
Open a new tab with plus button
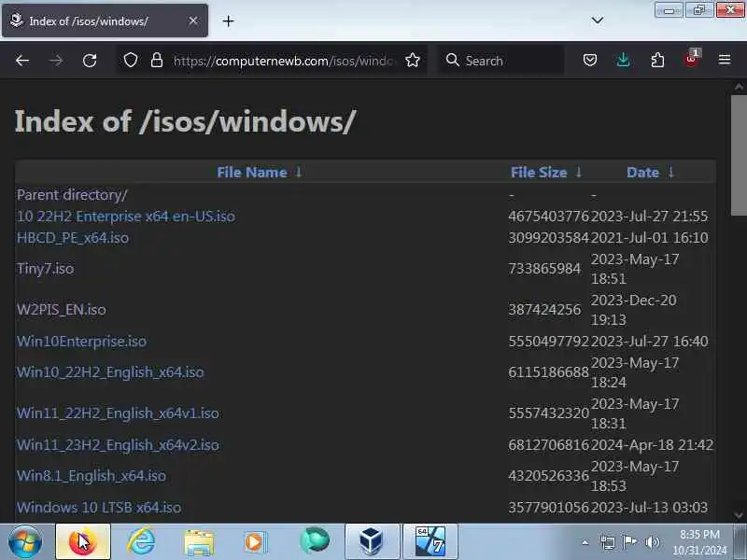228,21
